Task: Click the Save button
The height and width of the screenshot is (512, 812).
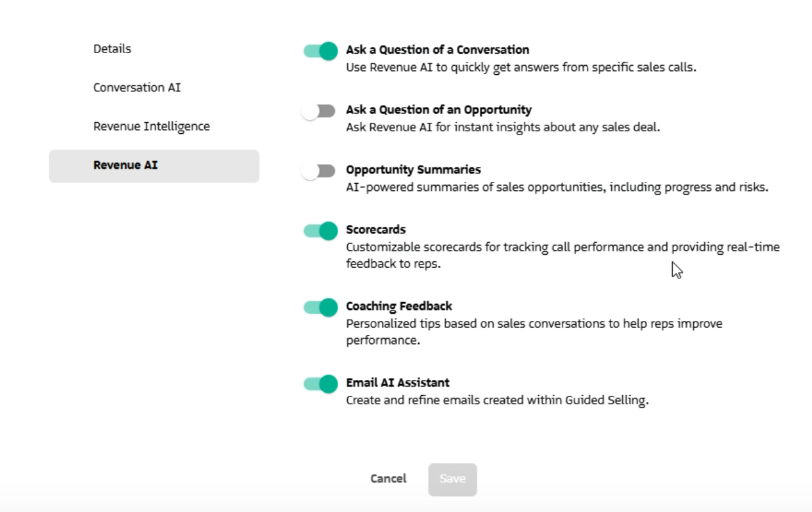Action: tap(452, 480)
